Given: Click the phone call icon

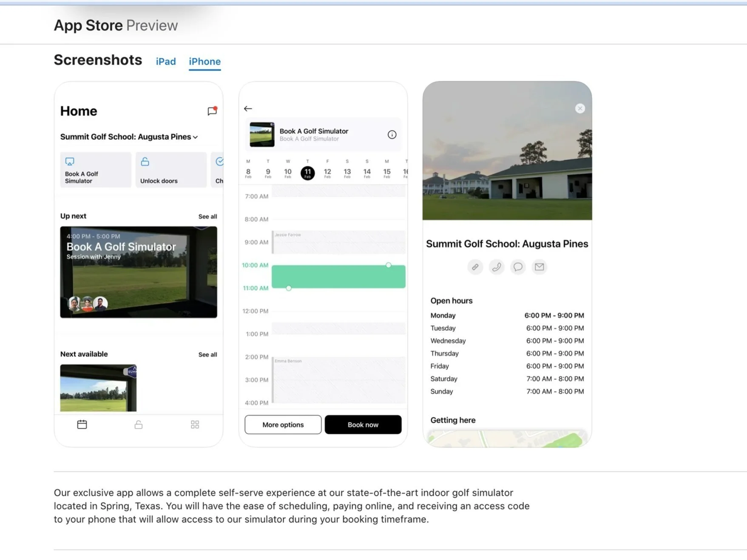Looking at the screenshot, I should tap(497, 267).
